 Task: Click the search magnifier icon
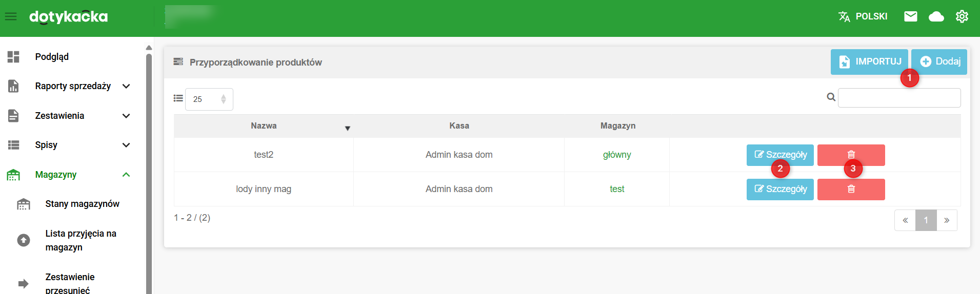831,97
